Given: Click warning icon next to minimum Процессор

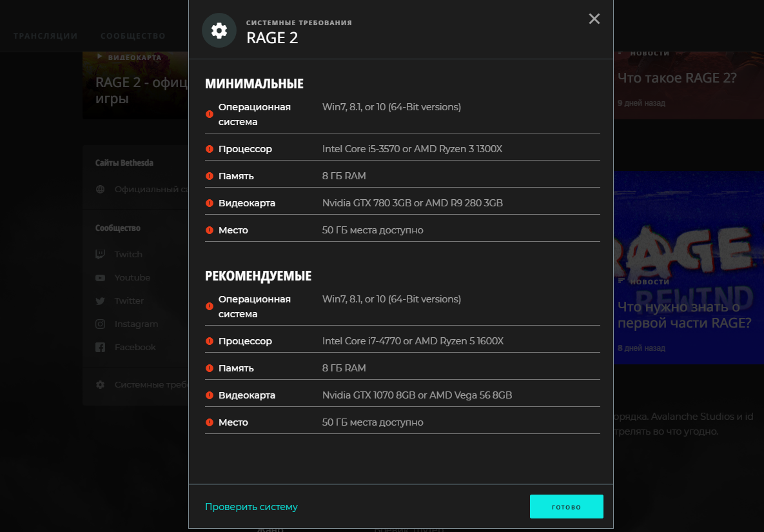Looking at the screenshot, I should (210, 149).
